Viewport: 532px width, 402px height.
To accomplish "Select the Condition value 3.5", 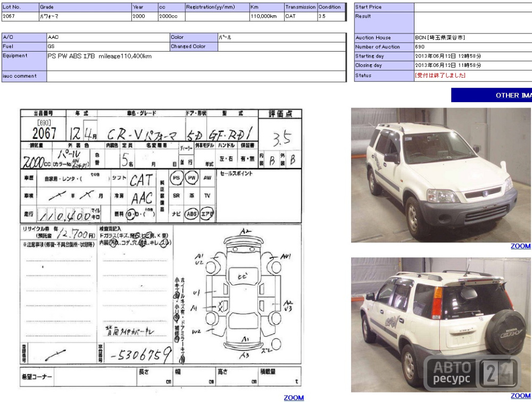I will click(x=322, y=16).
